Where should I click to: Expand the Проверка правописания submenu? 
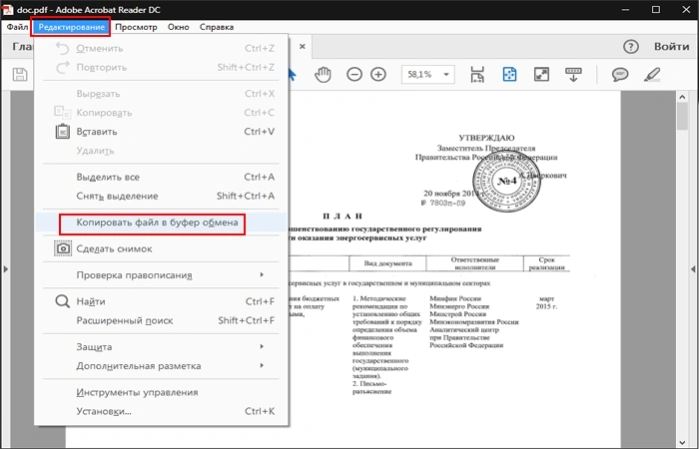159,275
